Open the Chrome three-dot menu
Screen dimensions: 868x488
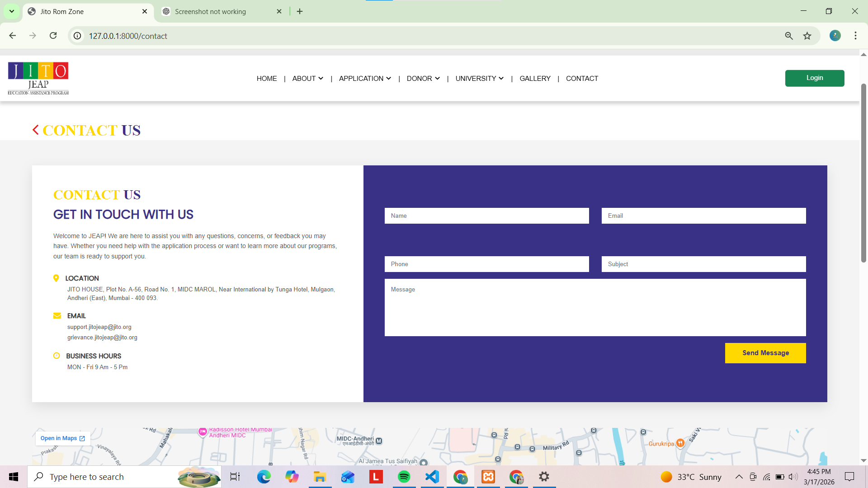point(855,36)
